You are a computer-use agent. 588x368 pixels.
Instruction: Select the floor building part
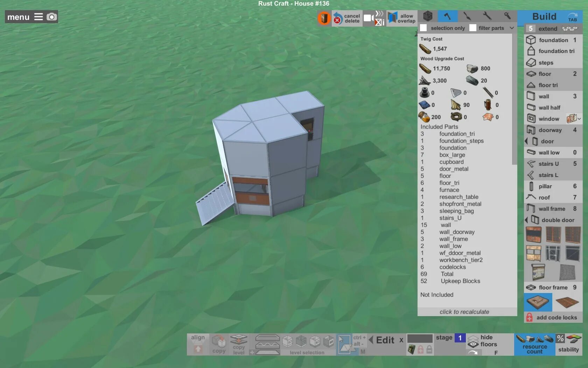(x=553, y=74)
